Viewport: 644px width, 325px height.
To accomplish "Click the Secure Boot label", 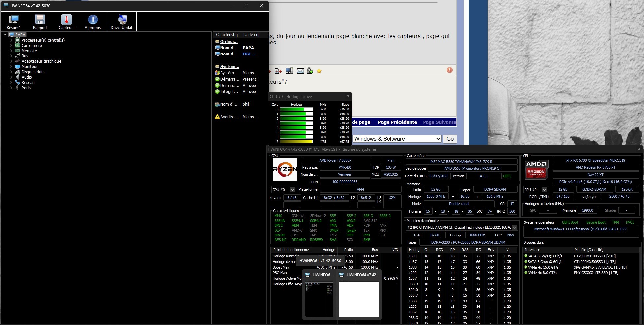I will 596,222.
